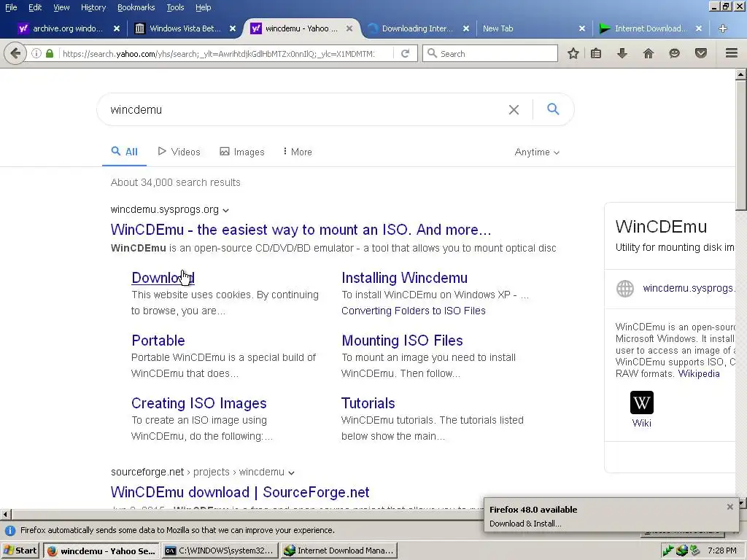This screenshot has height=560, width=747.
Task: Open the Hello chat smiley icon
Action: click(674, 53)
